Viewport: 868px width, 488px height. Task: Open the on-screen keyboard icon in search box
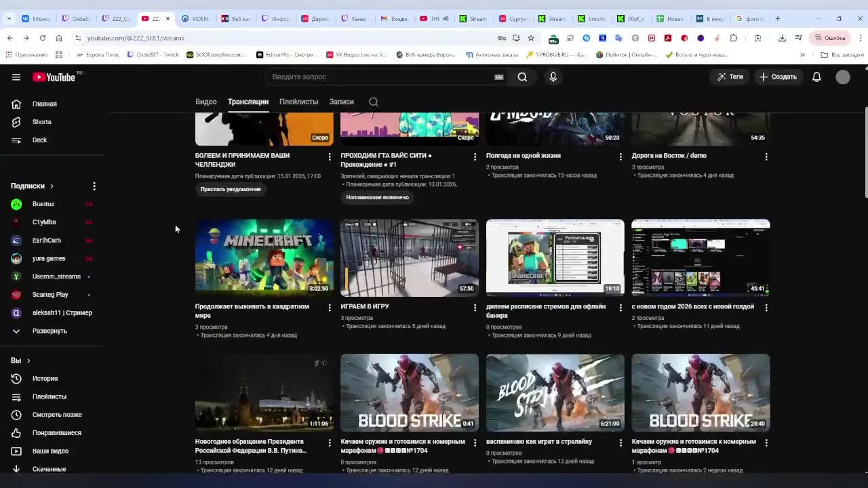(499, 77)
